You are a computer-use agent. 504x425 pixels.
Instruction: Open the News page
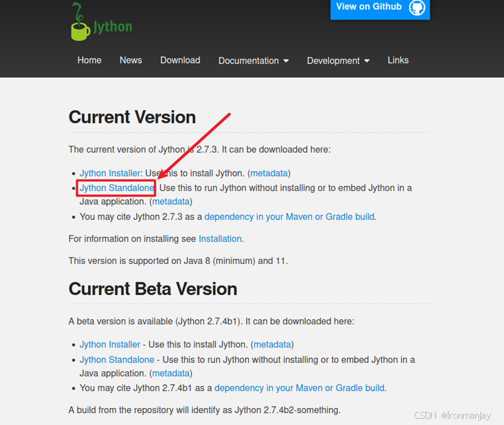point(131,60)
